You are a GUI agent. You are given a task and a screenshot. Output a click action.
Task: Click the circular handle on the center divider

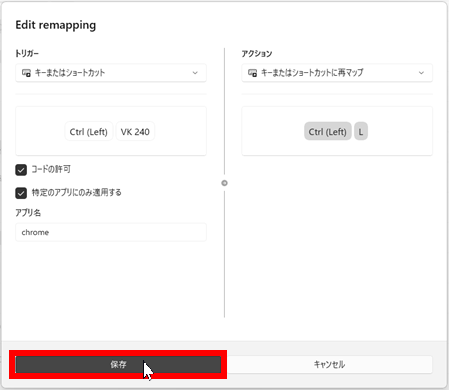(224, 183)
